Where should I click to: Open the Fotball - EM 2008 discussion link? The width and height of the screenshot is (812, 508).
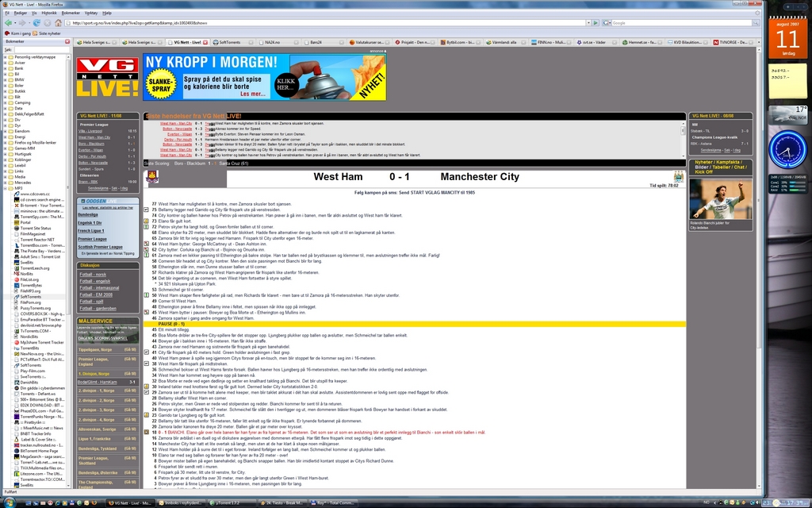pyautogui.click(x=96, y=294)
